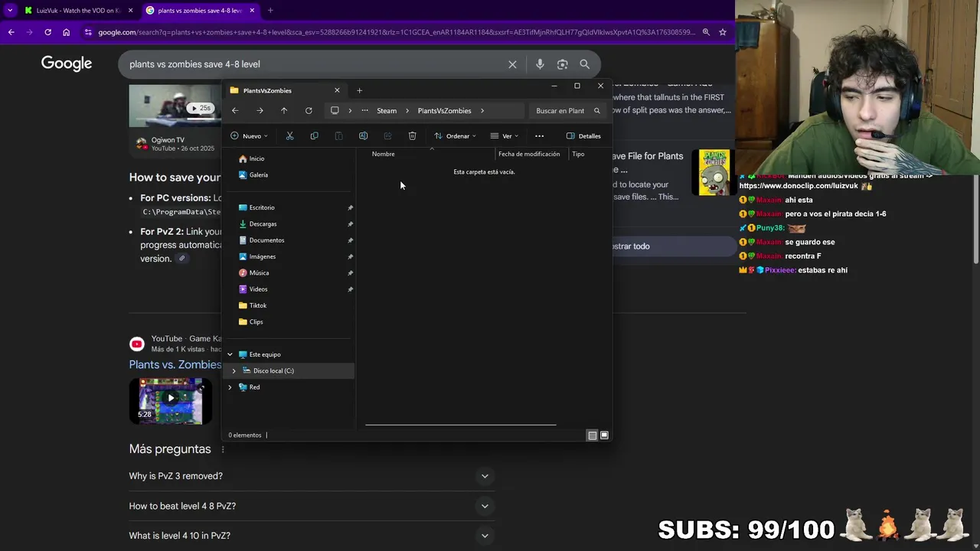
Task: Open the donoclip.com/luizvuk chat link
Action: [x=799, y=186]
